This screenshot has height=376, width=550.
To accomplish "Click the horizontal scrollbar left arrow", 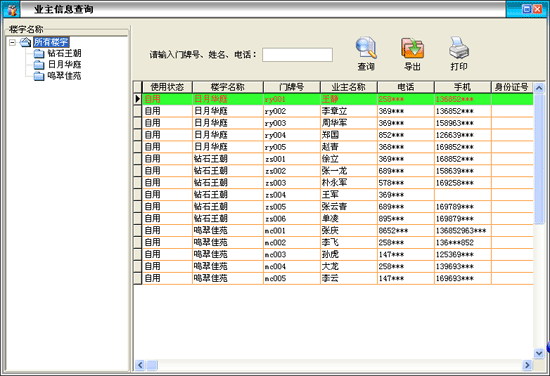I will point(140,365).
